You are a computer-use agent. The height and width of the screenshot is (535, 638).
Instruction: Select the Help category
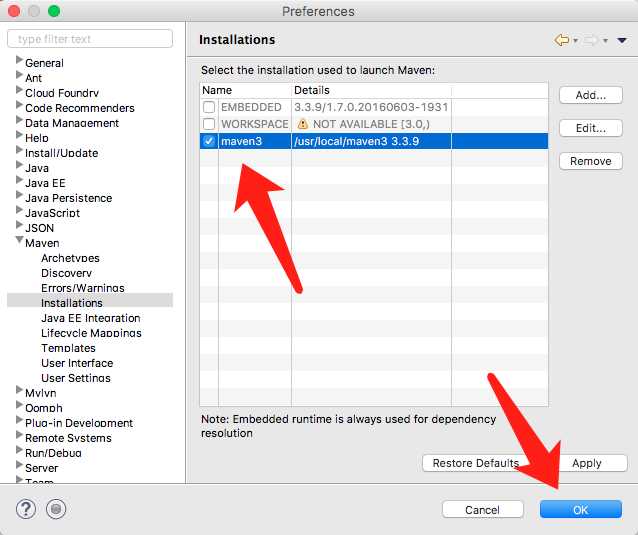(37, 138)
